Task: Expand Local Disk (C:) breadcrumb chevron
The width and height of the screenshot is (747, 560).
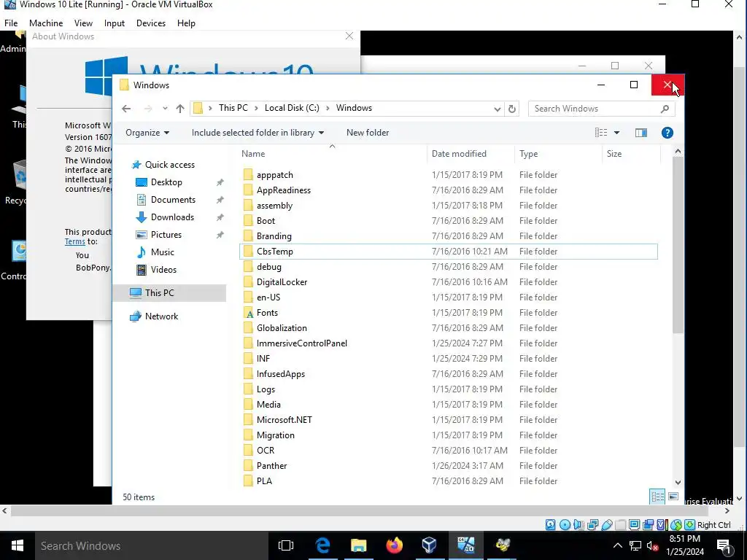Action: [328, 109]
